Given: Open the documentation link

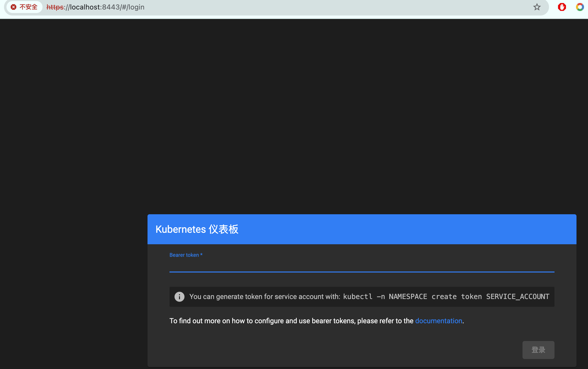Looking at the screenshot, I should pos(438,321).
